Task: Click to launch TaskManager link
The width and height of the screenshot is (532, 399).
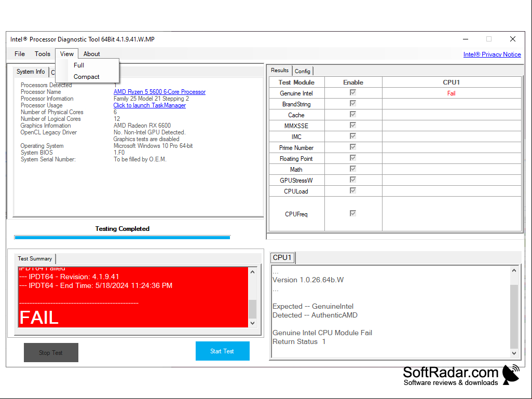Action: pos(149,105)
